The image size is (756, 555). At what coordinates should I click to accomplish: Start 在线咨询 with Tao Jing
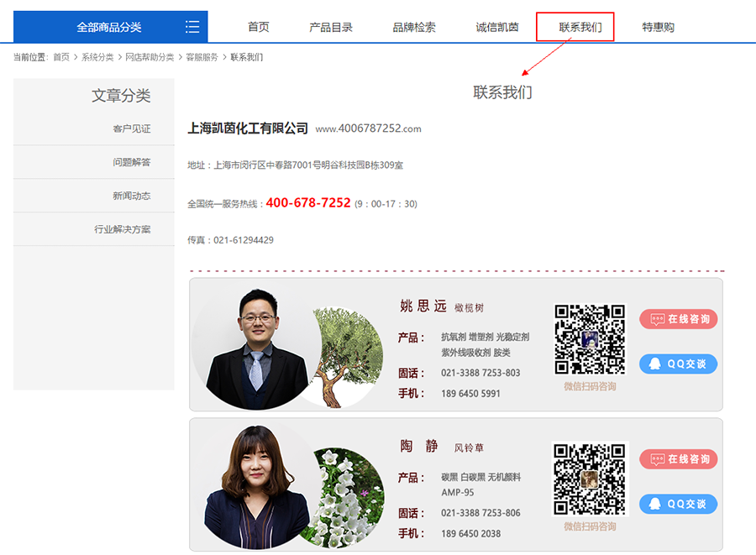click(678, 459)
